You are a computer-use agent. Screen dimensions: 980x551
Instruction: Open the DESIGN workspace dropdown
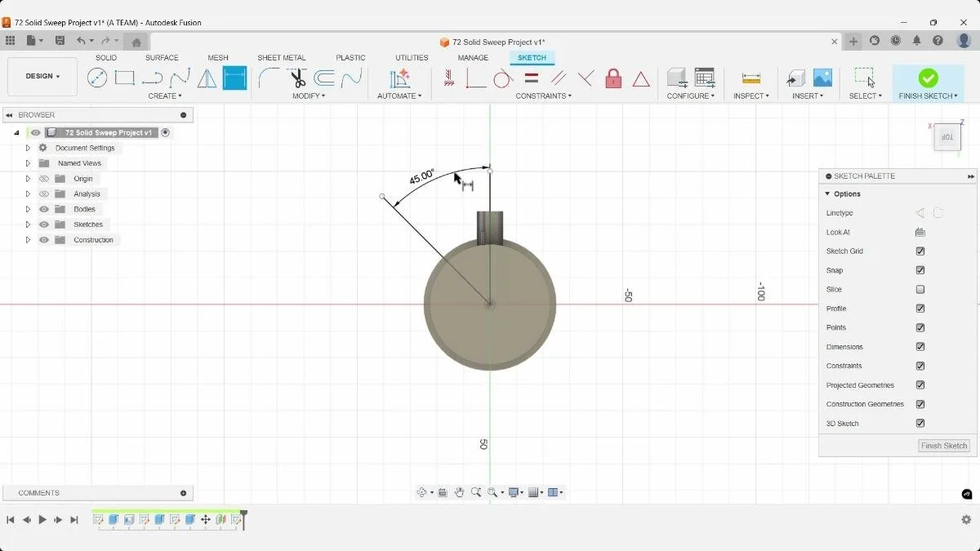click(x=42, y=77)
